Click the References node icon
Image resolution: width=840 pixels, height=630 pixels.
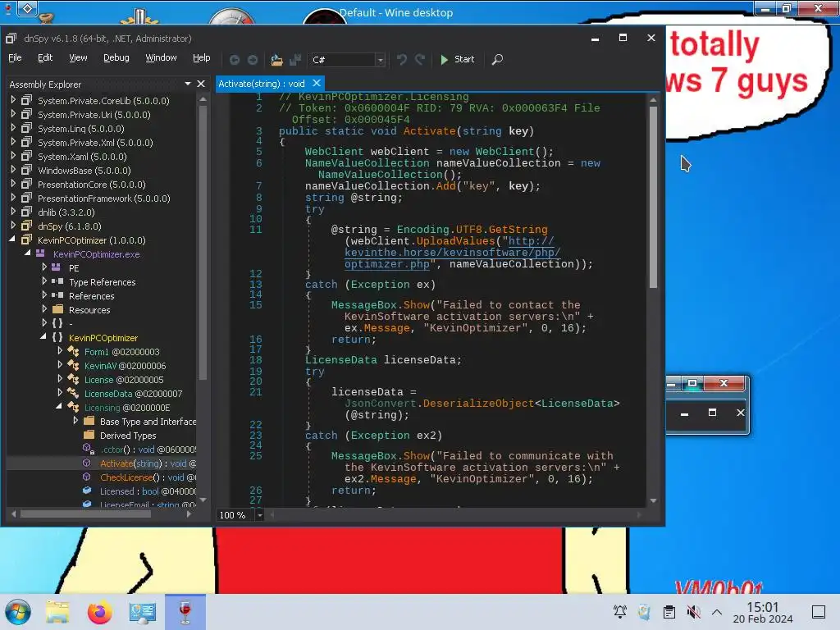57,295
